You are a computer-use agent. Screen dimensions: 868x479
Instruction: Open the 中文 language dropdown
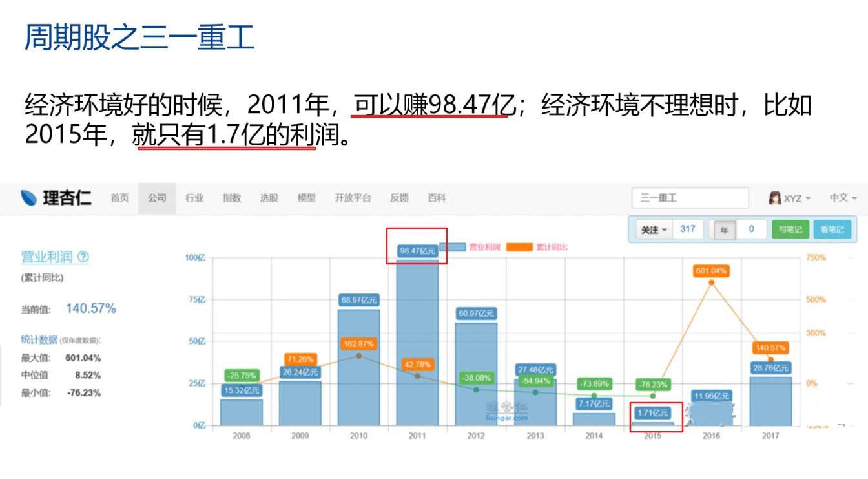pos(843,198)
